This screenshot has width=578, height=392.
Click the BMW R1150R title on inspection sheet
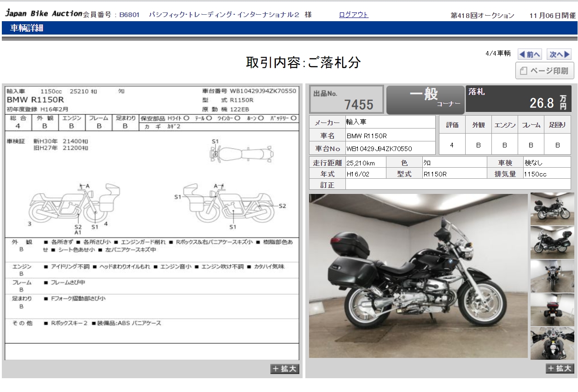tap(35, 99)
